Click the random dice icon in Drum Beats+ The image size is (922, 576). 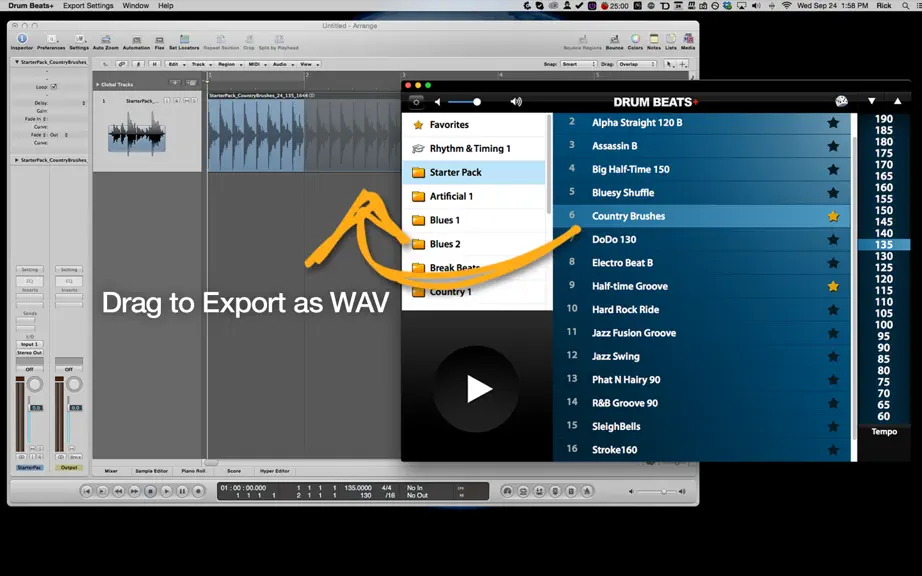[841, 101]
